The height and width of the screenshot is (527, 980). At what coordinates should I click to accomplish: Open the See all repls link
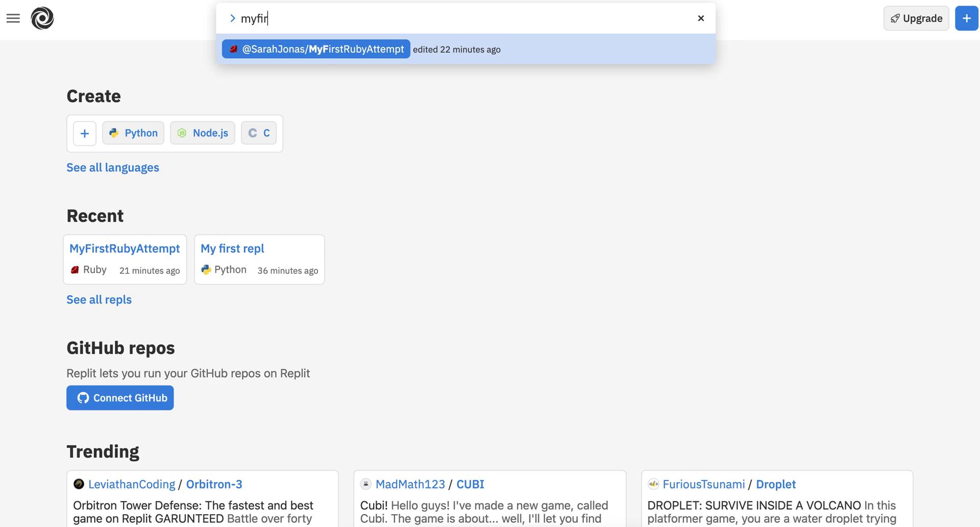(x=99, y=299)
